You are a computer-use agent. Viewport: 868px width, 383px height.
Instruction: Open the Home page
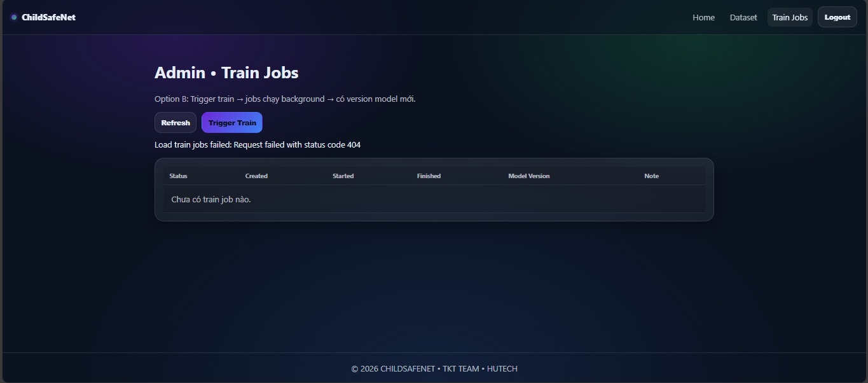point(703,17)
